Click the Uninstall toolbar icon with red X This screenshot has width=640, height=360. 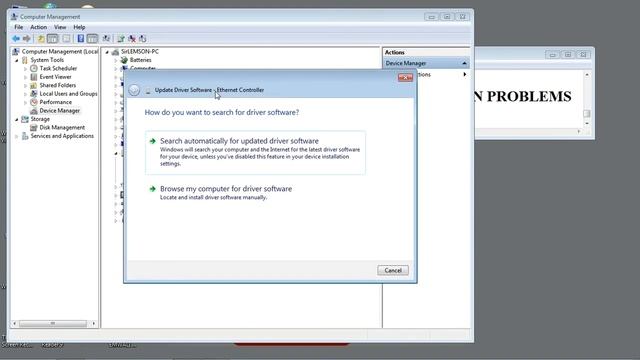coord(132,39)
